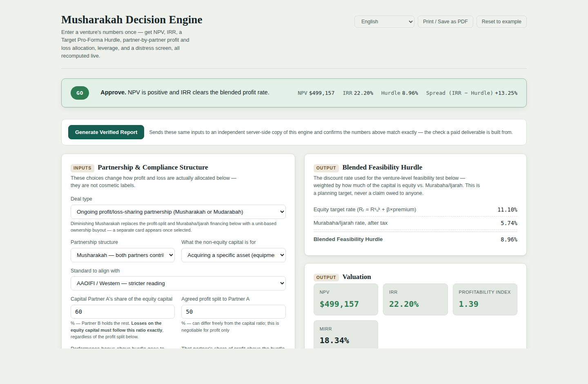Click the Musharakah Decision Engine title
This screenshot has width=588, height=384.
point(132,20)
